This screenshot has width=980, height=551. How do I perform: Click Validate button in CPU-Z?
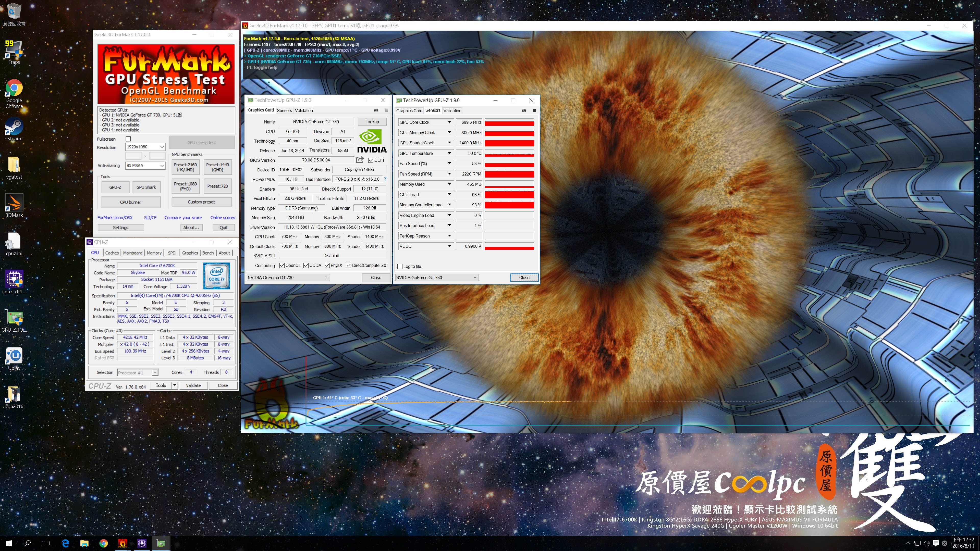coord(193,385)
